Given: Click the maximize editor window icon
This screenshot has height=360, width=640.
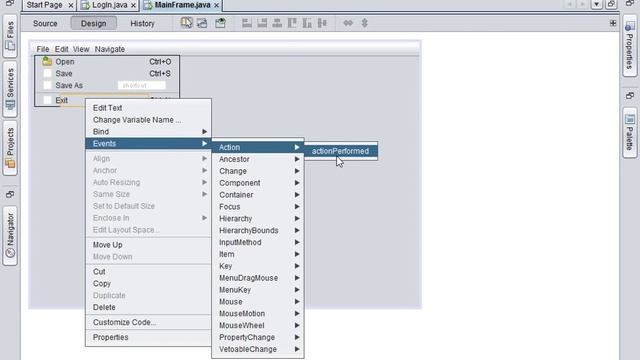Looking at the screenshot, I should [611, 4].
